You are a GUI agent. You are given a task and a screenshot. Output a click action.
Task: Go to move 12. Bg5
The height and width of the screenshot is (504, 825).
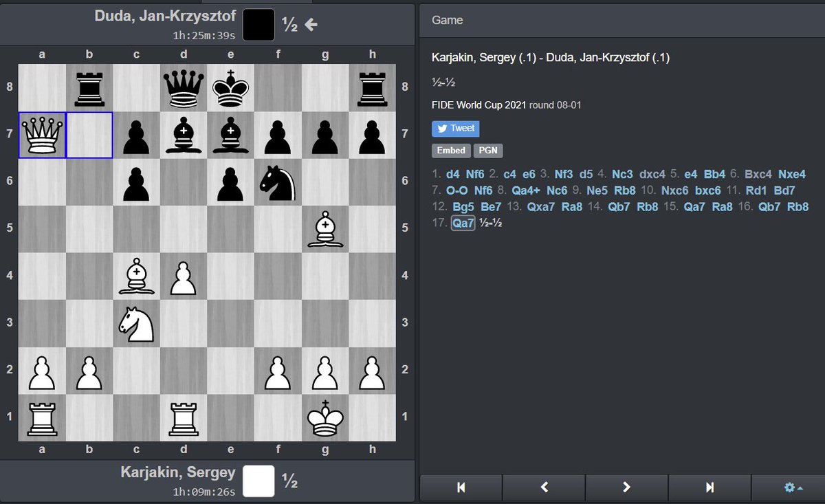pyautogui.click(x=463, y=207)
